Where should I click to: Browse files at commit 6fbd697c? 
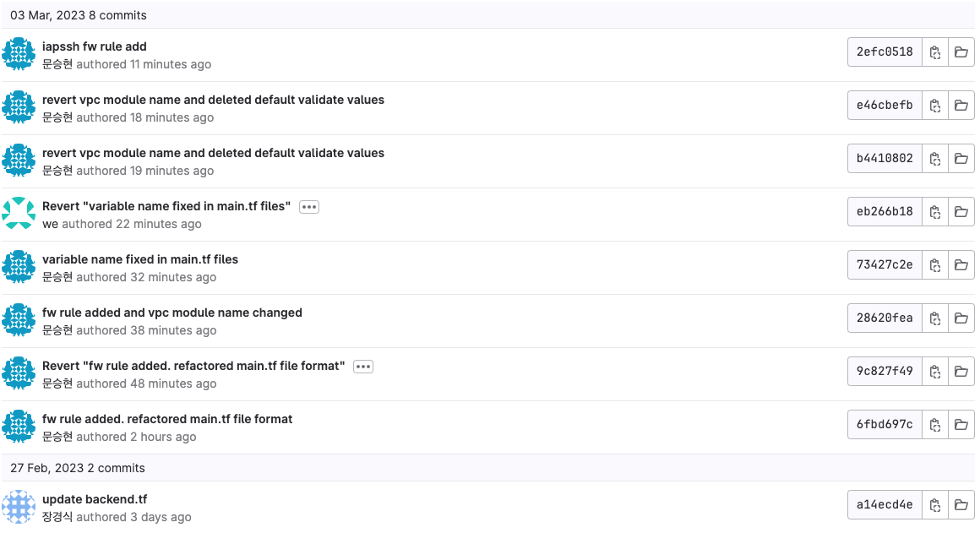click(x=961, y=424)
